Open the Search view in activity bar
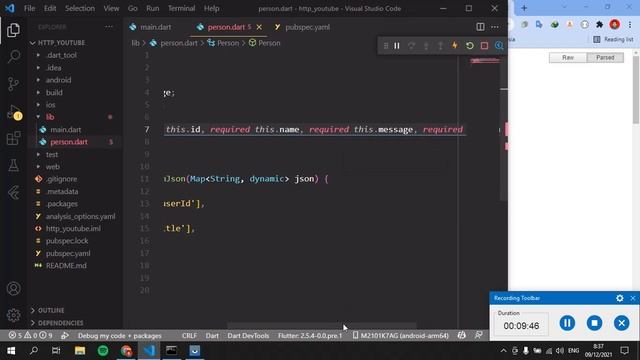This screenshot has width=640, height=360. (13, 56)
